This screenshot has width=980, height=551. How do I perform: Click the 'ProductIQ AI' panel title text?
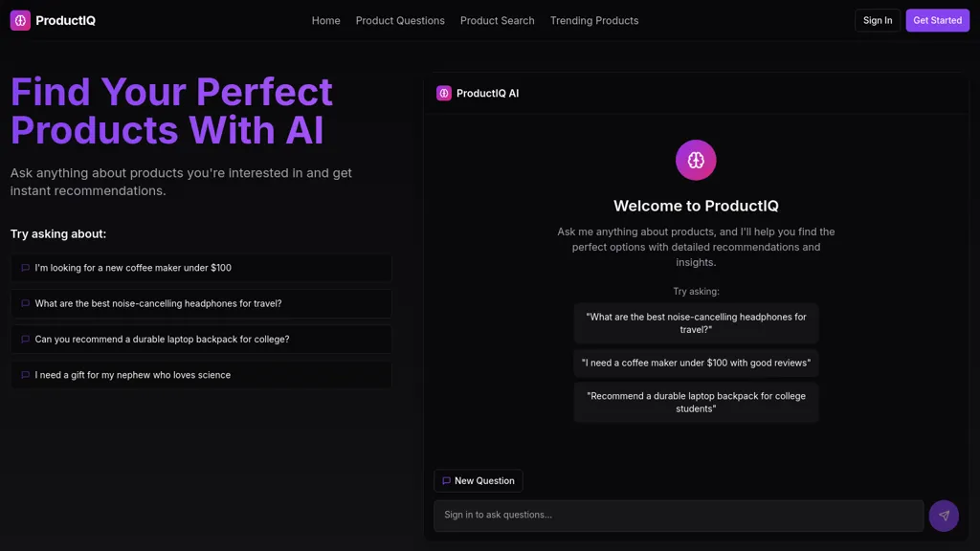point(487,94)
